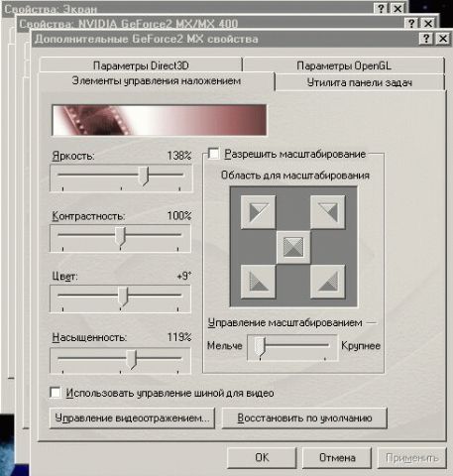Screen dimensions: 453x476
Task: Enable Разрешить масштабирование checkbox
Action: click(x=213, y=154)
